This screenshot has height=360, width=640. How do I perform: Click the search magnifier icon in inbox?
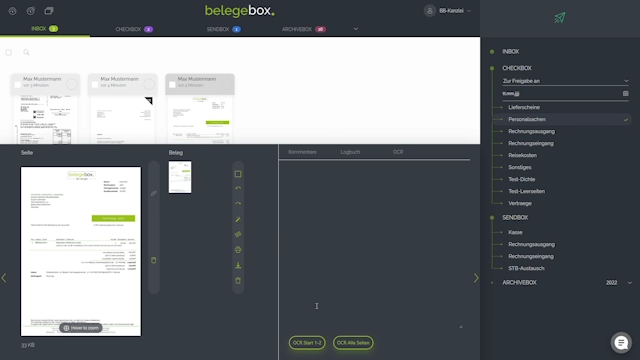26,52
